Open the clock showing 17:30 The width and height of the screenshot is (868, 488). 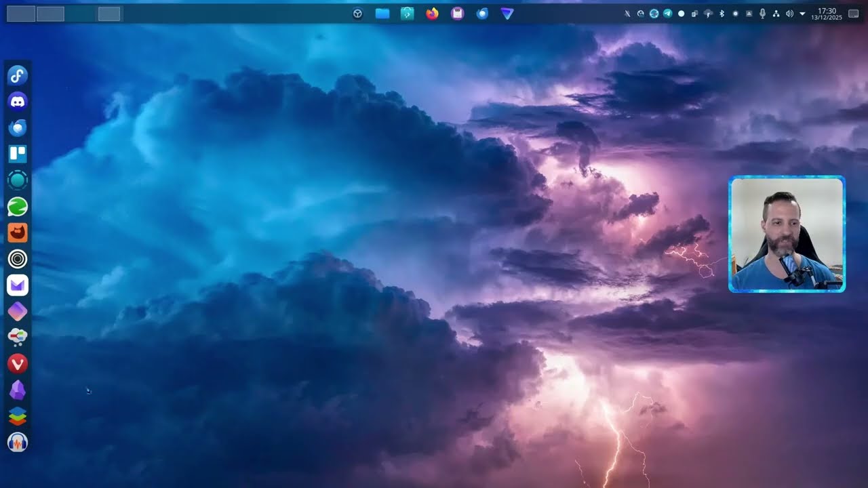tap(827, 14)
